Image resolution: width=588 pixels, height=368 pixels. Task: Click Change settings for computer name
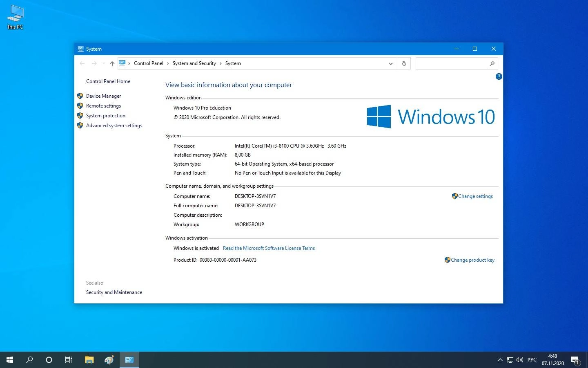pyautogui.click(x=475, y=196)
